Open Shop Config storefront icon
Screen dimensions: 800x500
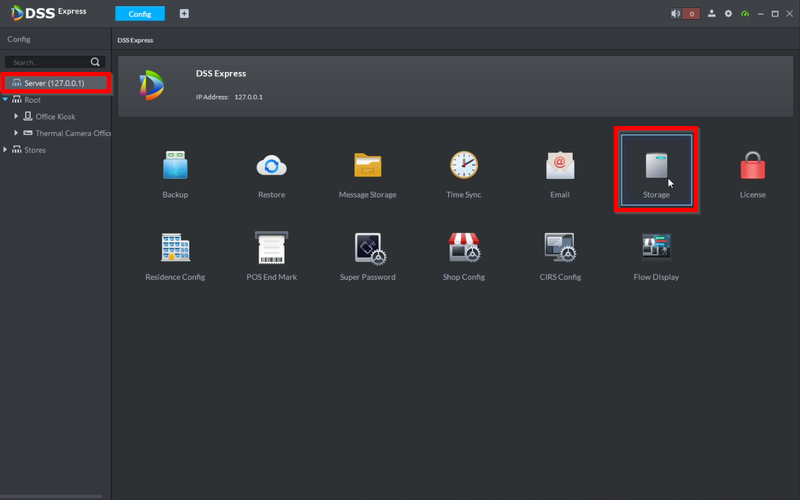464,247
